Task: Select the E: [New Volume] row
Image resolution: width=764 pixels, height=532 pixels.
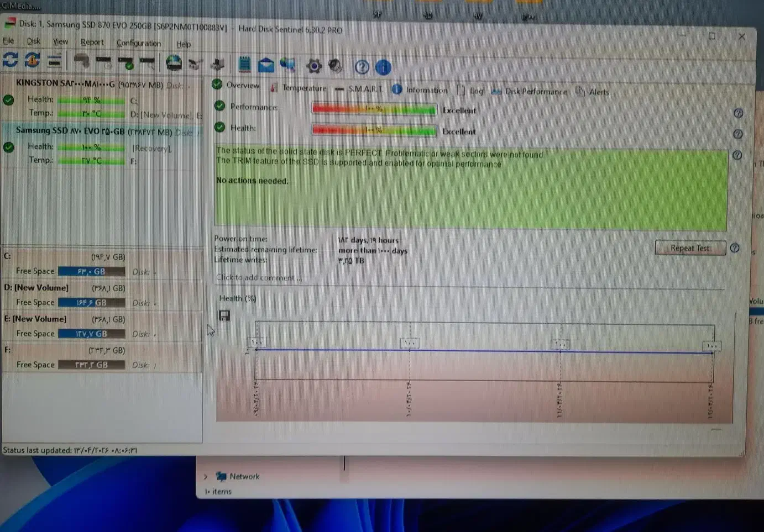Action: [102, 326]
